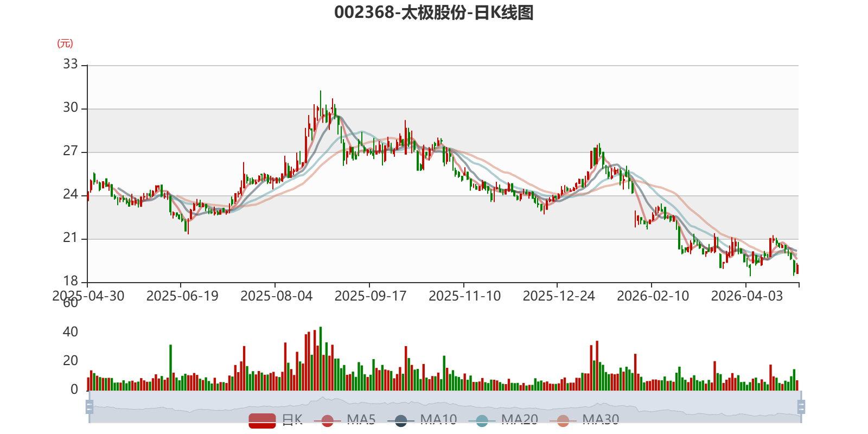
Task: Click the (元) unit label
Action: point(65,43)
